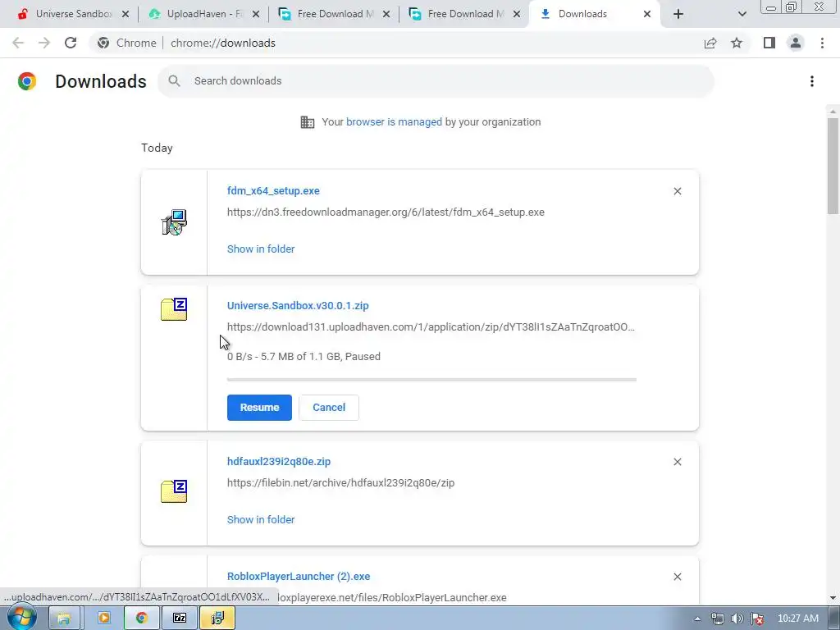This screenshot has width=840, height=630.
Task: Click the network tray icon
Action: [x=717, y=619]
